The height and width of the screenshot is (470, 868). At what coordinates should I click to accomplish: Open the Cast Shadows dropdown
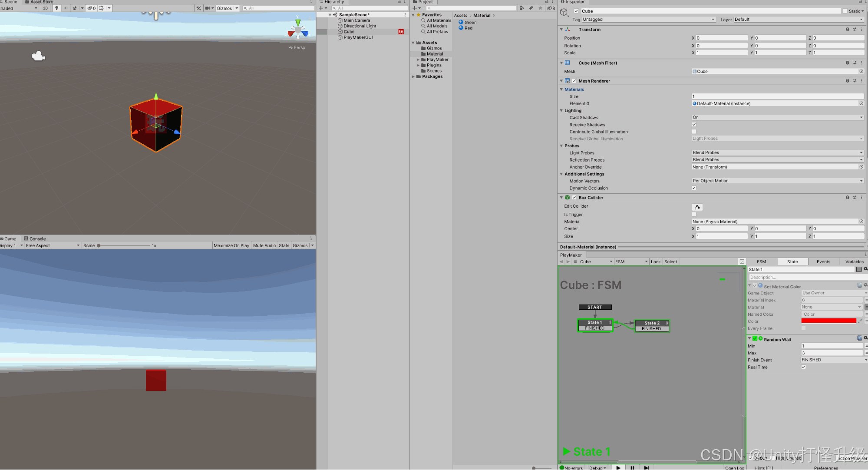click(777, 117)
